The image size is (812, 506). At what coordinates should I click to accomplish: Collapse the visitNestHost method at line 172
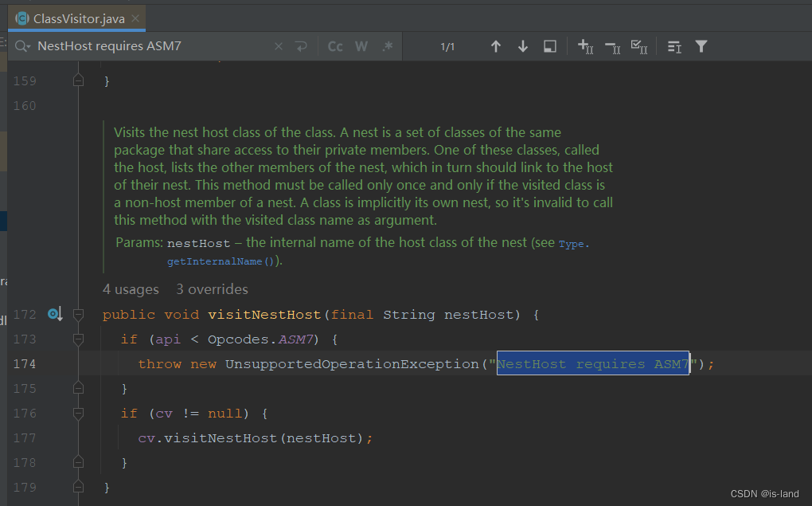[x=78, y=314]
